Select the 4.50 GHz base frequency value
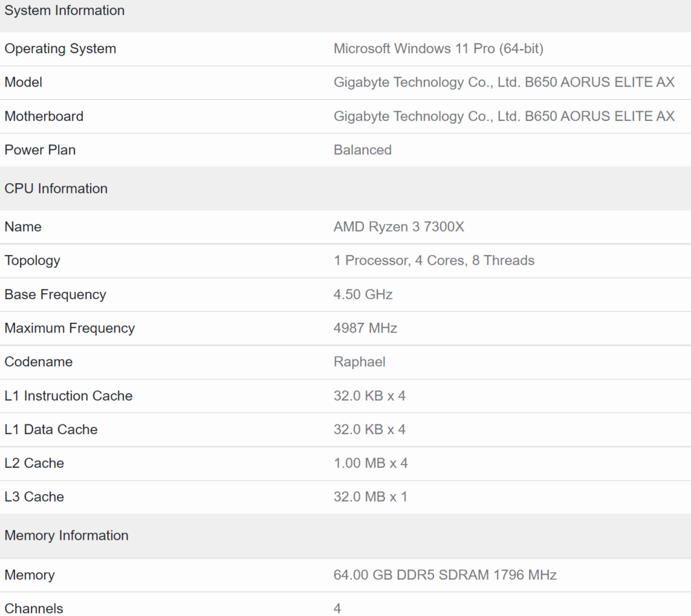The width and height of the screenshot is (691, 616). point(363,294)
